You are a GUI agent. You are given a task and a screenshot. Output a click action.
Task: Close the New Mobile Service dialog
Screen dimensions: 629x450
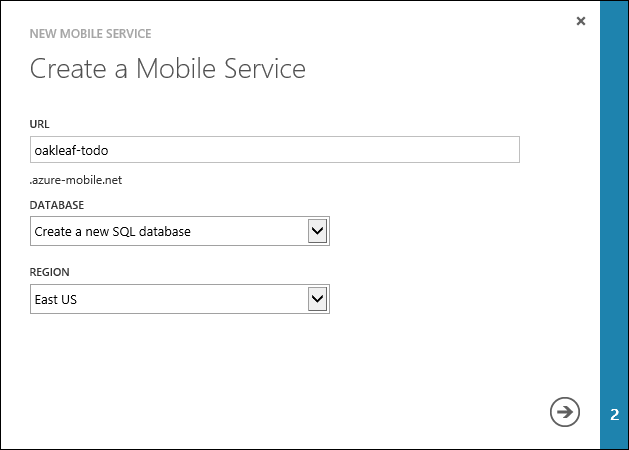tap(581, 21)
